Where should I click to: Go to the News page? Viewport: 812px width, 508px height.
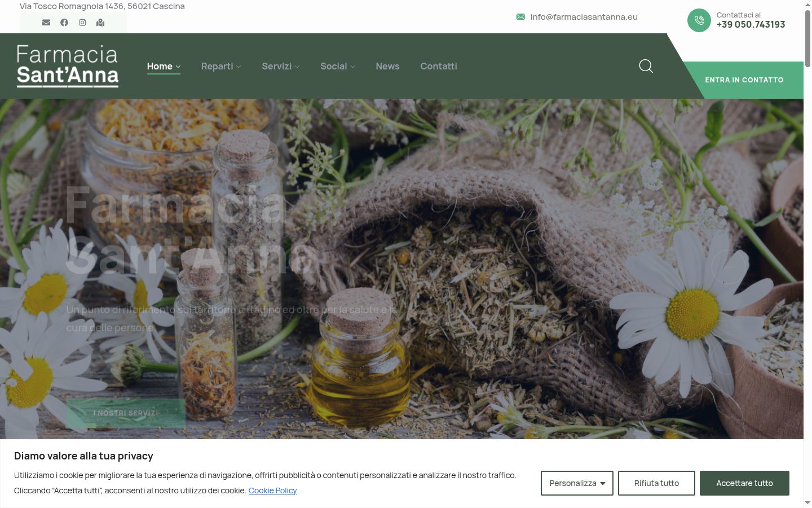387,66
